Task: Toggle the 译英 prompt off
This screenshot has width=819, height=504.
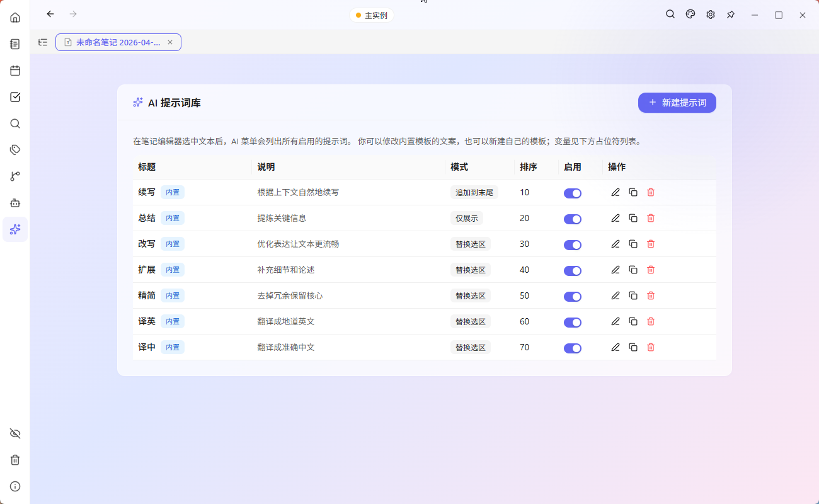Action: pyautogui.click(x=573, y=322)
